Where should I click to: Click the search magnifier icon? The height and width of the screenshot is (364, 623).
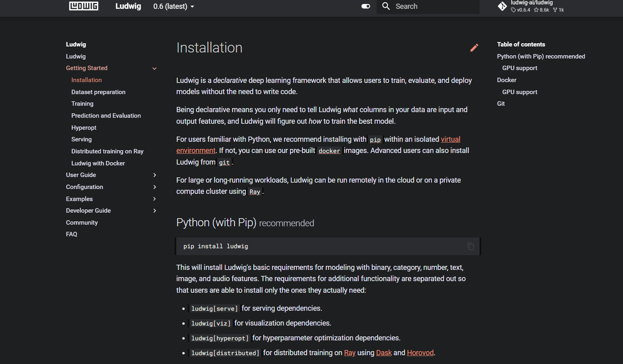(386, 6)
